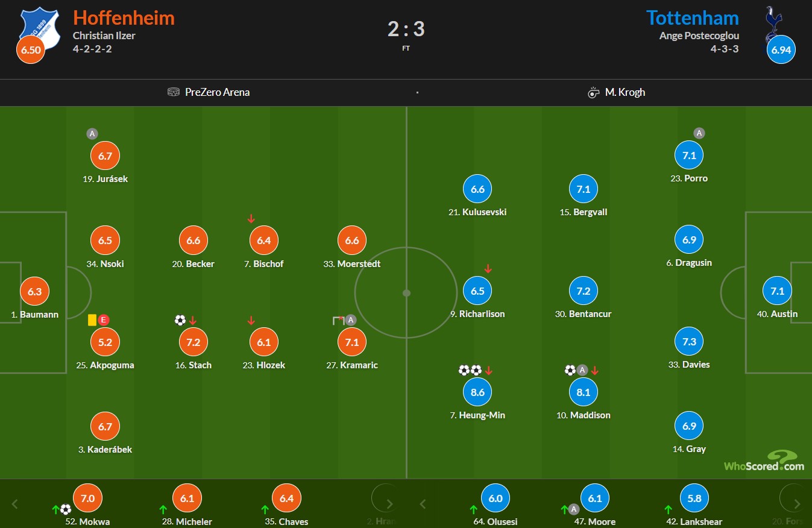Open the Tottenham team name link
The width and height of the screenshot is (812, 528).
693,17
